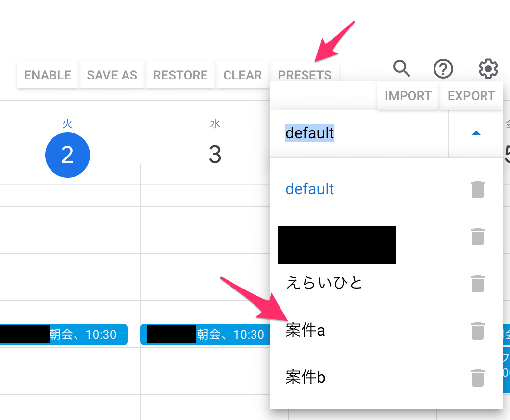Delete preset 案件a with its trash icon

478,330
